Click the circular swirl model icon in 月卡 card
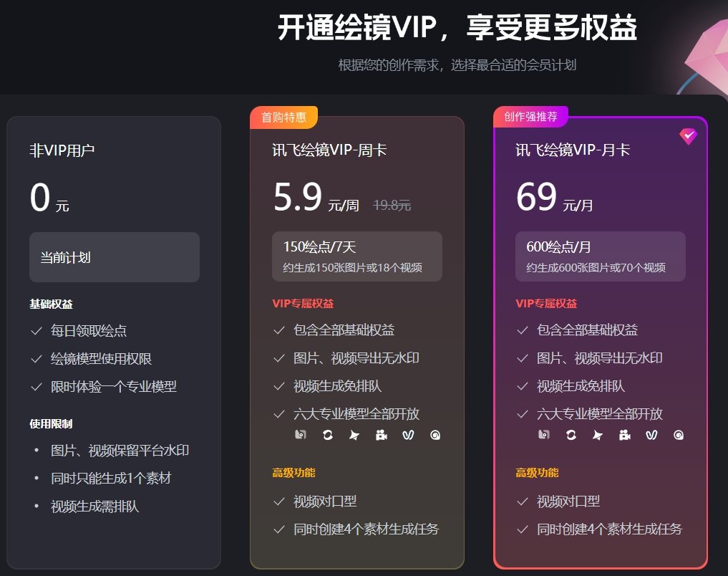Viewport: 728px width, 576px height. click(x=571, y=435)
